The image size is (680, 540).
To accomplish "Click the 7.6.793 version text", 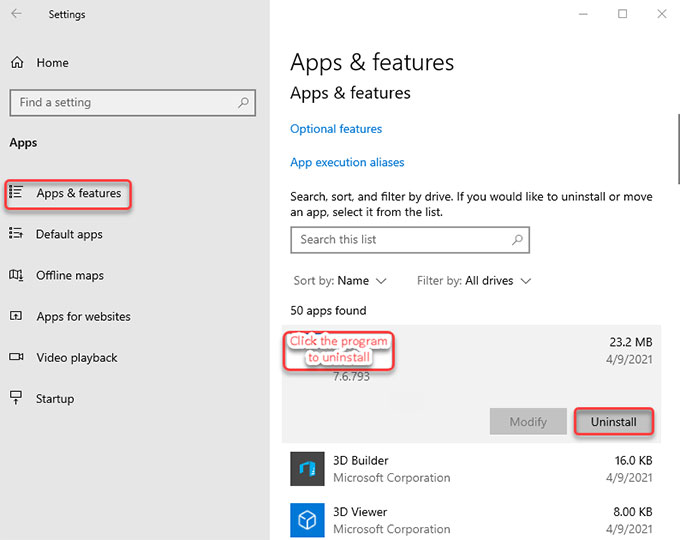I will tap(351, 376).
